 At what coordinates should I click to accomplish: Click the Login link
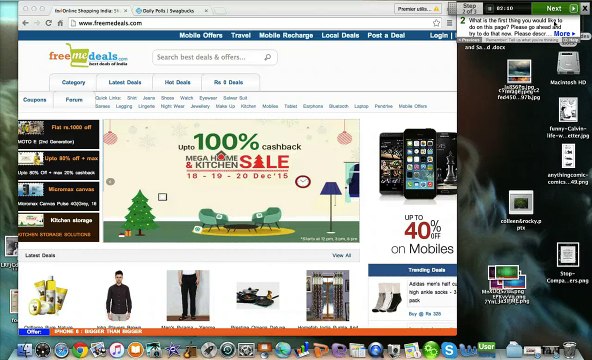439,35
